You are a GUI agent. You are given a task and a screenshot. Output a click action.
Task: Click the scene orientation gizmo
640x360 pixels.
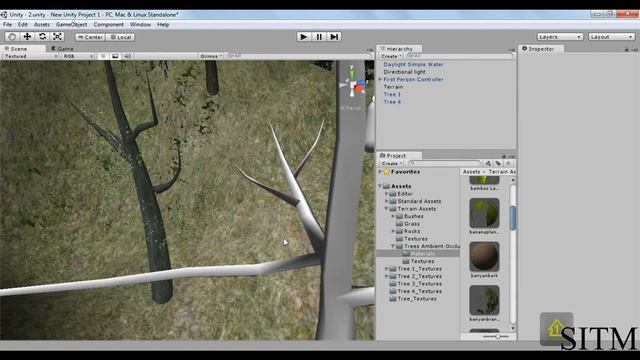pos(352,85)
